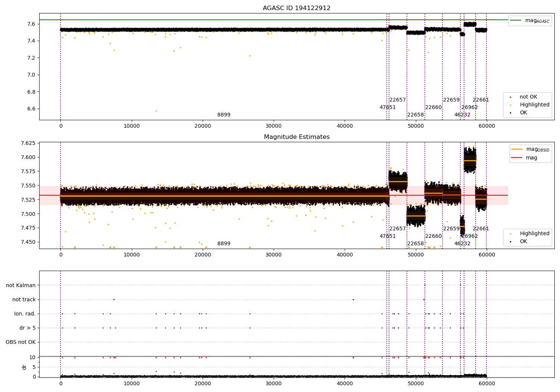Click the orange line sample in the middle-plot legend
Viewport: 560px width, 392px height.
click(517, 149)
